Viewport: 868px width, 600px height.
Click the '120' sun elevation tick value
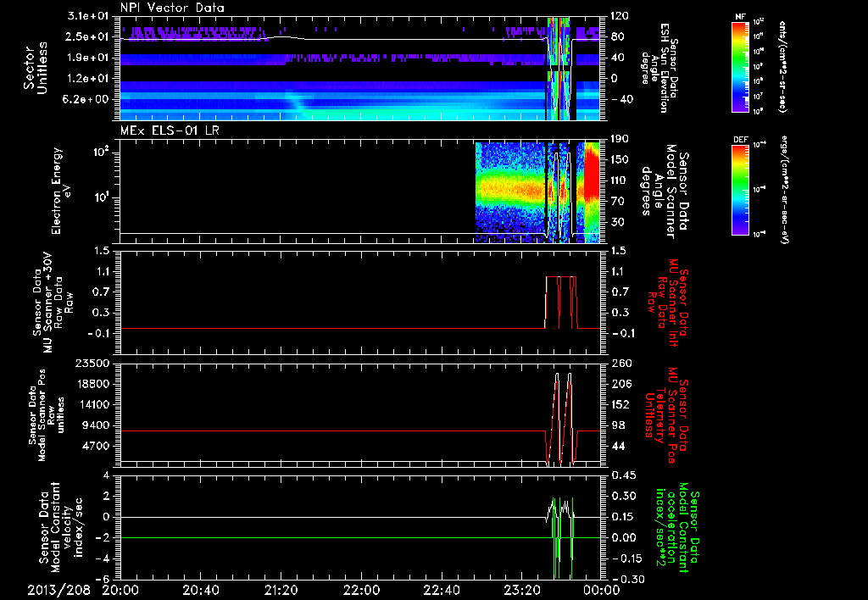point(620,16)
